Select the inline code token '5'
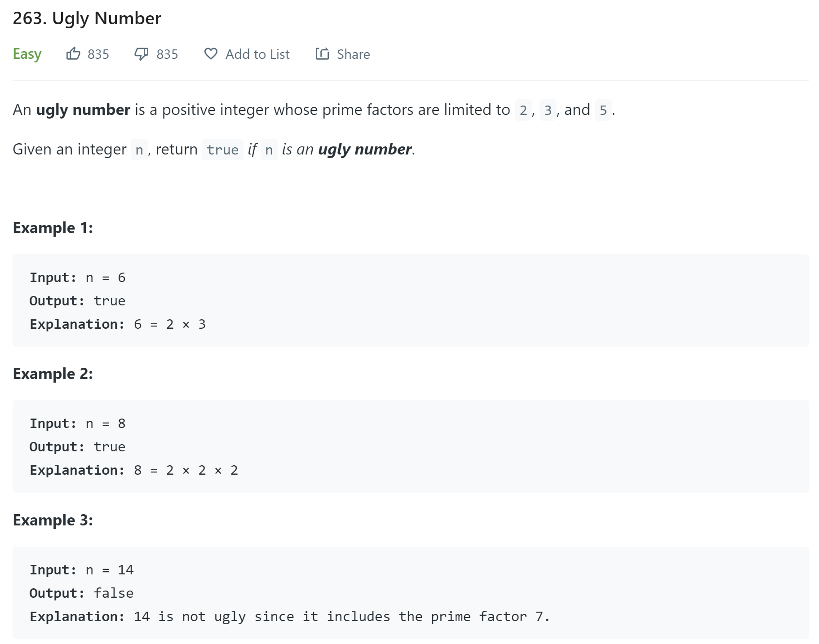819x644 pixels. point(603,109)
